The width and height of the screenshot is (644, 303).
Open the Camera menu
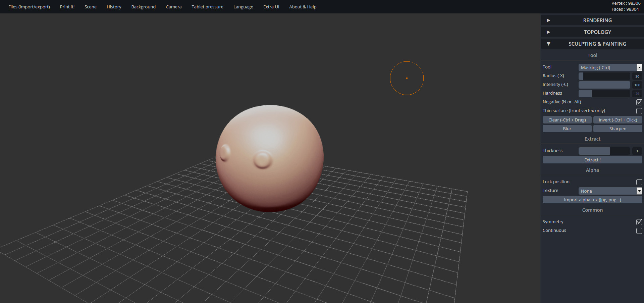tap(173, 7)
